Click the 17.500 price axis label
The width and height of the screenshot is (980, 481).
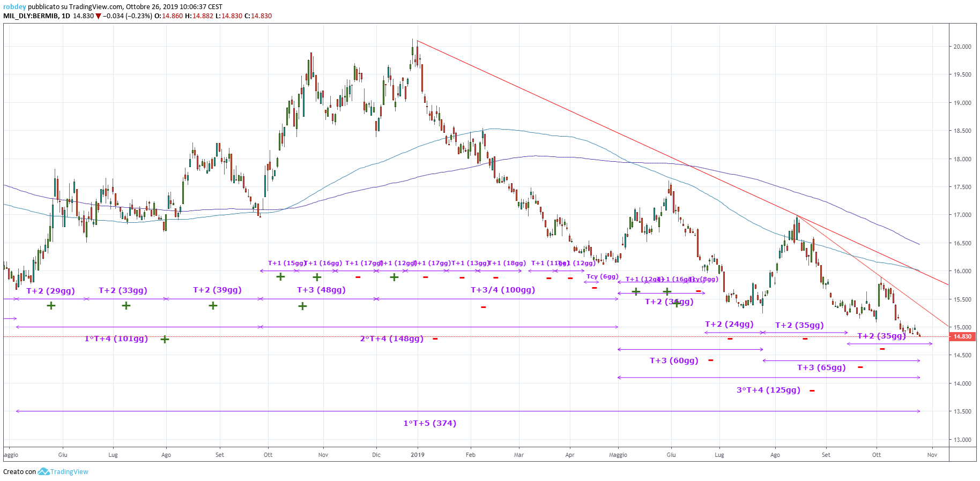pos(962,187)
